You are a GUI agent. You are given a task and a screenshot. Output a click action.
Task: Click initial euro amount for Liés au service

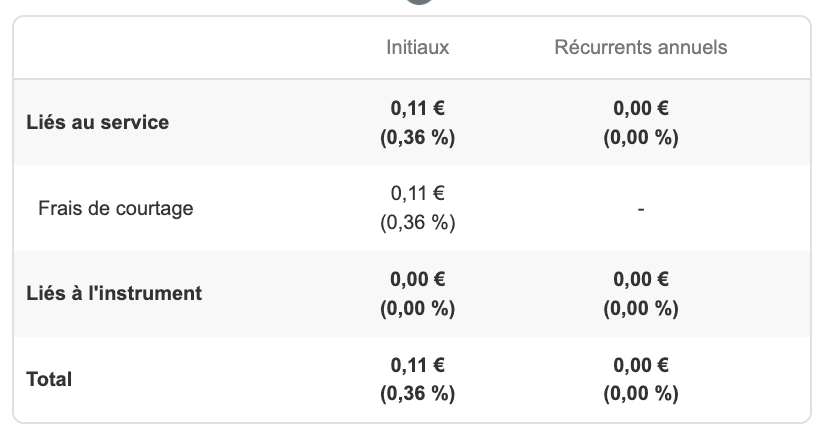[417, 109]
